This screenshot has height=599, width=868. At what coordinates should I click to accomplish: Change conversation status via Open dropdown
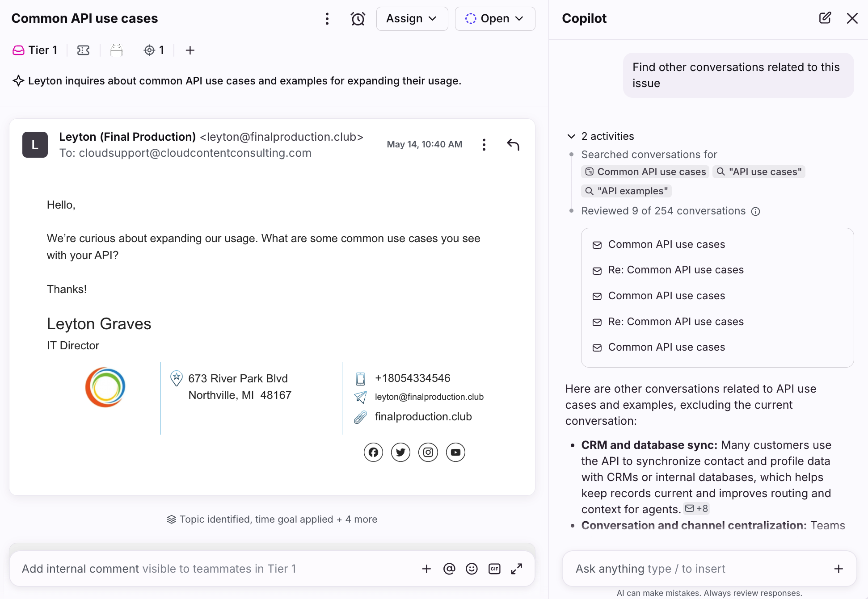tap(495, 19)
